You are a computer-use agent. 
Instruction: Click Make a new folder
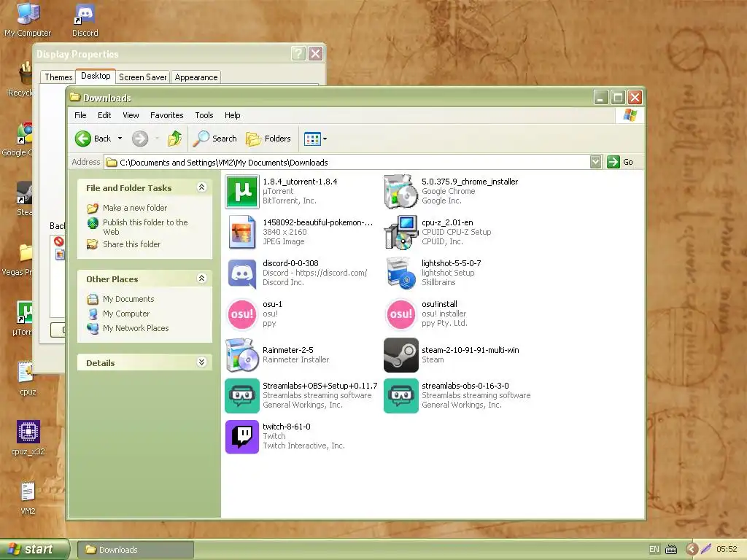tap(135, 208)
